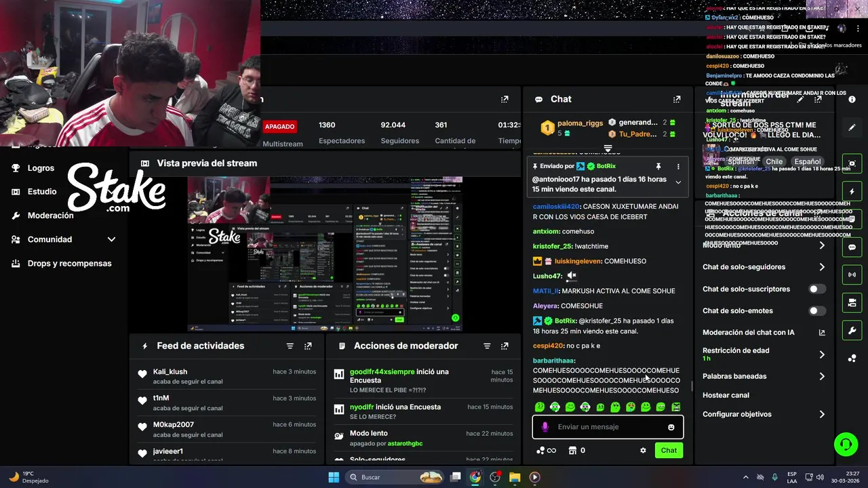The height and width of the screenshot is (488, 868).
Task: Click the purple microphone icon in message box
Action: 545,427
